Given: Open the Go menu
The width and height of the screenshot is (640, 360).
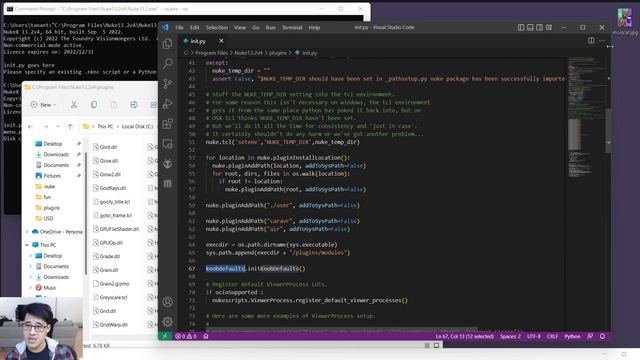Looking at the screenshot, I should 256,27.
